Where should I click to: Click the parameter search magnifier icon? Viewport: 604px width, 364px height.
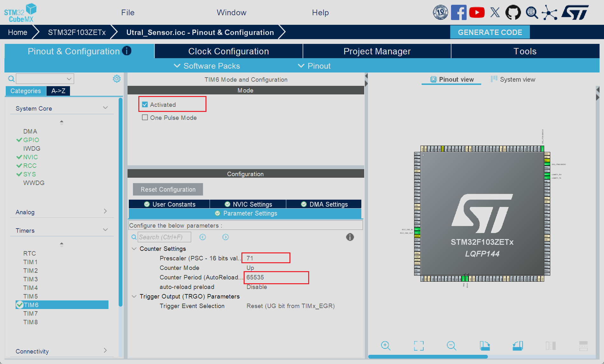[x=134, y=237]
